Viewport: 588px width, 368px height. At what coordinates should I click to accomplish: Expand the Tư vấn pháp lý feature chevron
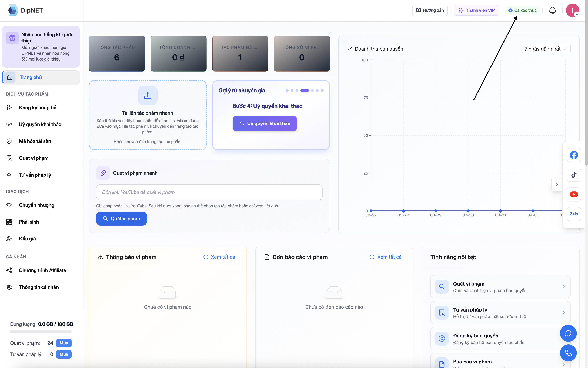coord(564,313)
